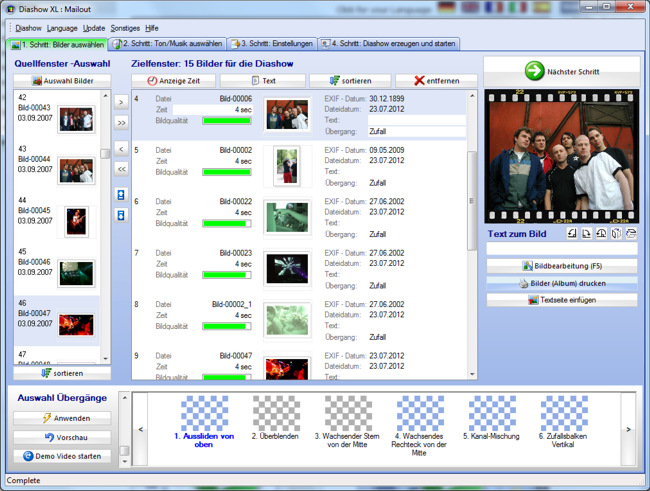Select transition 1. Ausgleiten von oben
650x491 pixels.
[204, 421]
